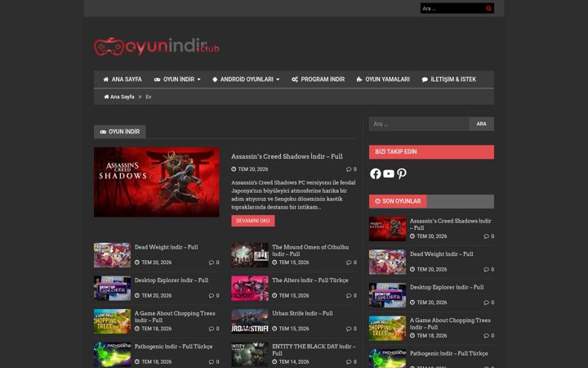Click The Mound Omen of Cthulhu thumbnail
This screenshot has width=588, height=368.
[250, 255]
